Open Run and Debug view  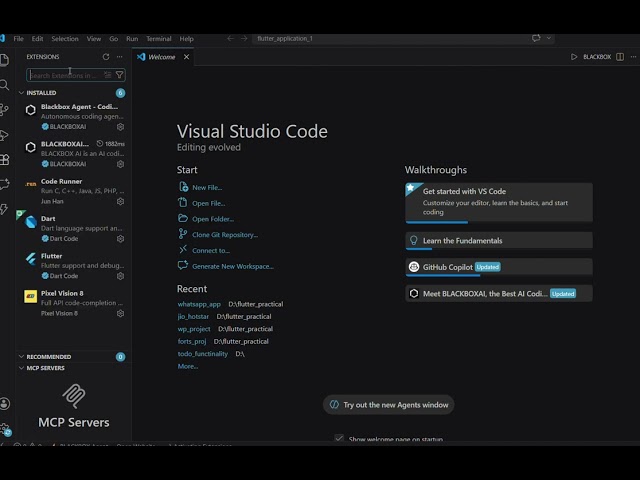point(4,135)
